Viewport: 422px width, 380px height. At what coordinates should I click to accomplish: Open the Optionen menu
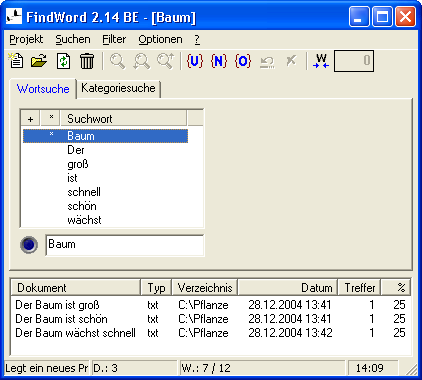pyautogui.click(x=160, y=39)
